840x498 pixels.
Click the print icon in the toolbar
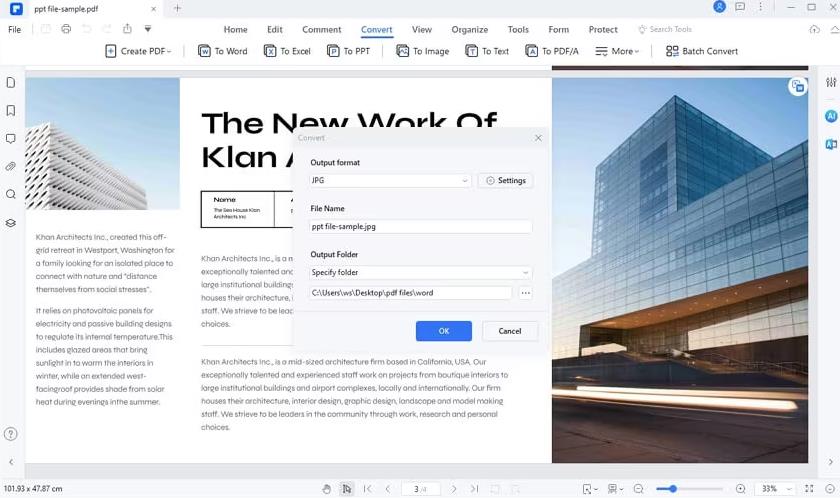(66, 29)
